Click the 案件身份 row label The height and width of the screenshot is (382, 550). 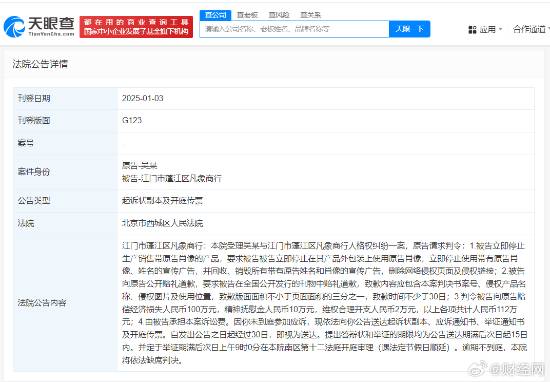click(x=34, y=172)
